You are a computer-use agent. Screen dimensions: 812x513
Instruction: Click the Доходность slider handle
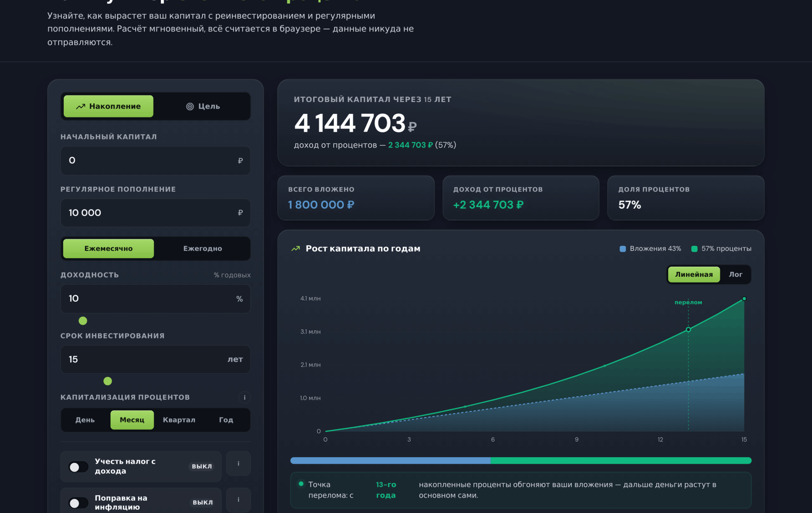pyautogui.click(x=83, y=321)
